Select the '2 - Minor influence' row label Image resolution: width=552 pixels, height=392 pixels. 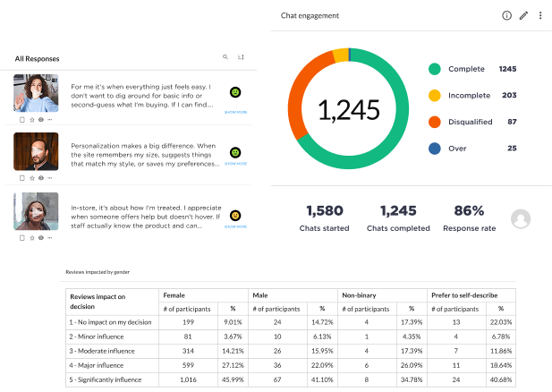pyautogui.click(x=97, y=337)
